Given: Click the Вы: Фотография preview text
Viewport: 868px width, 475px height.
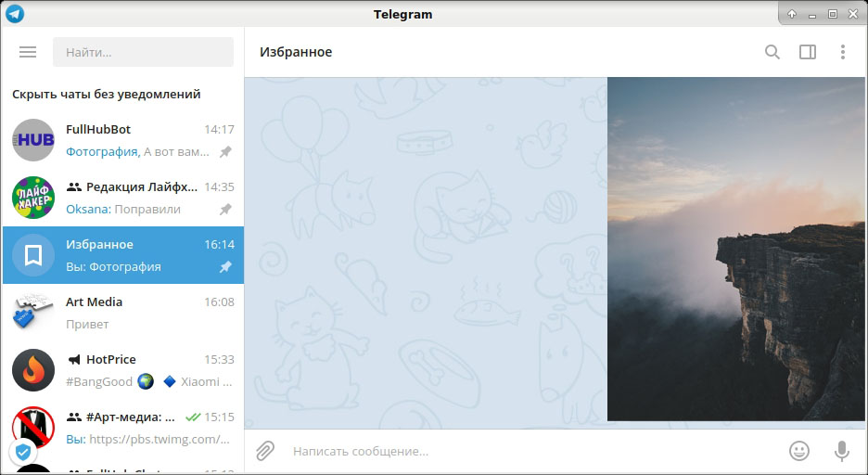Looking at the screenshot, I should [x=113, y=267].
